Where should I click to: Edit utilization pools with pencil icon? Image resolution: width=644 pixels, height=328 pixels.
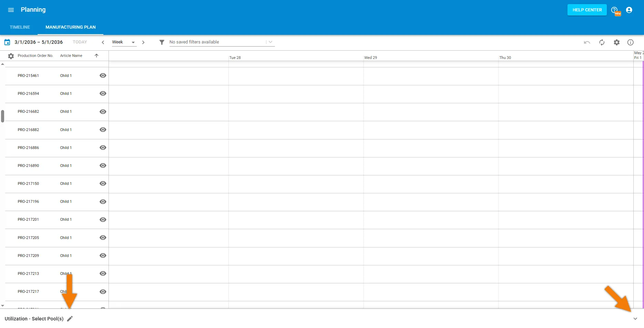[x=70, y=319]
